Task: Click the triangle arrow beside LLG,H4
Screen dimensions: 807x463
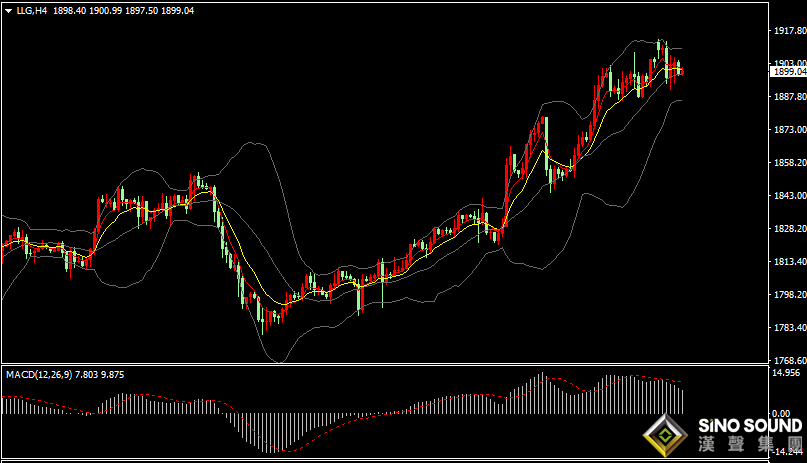Action: [9, 11]
